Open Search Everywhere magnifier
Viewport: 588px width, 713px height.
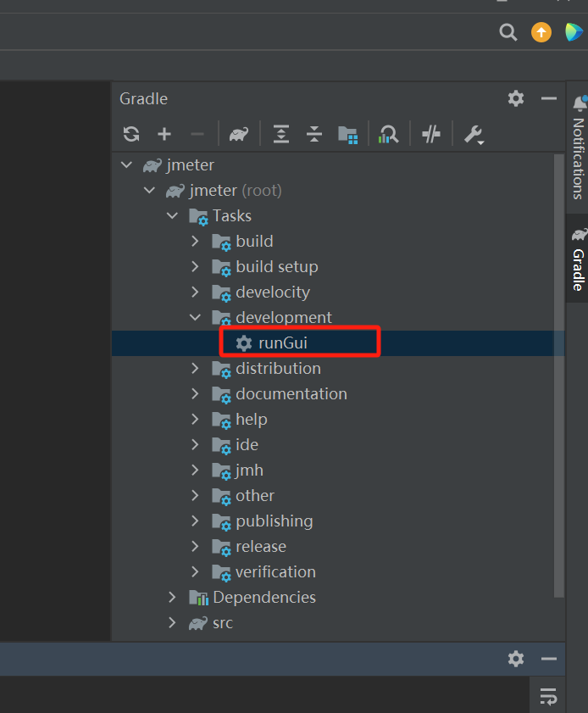pos(508,32)
